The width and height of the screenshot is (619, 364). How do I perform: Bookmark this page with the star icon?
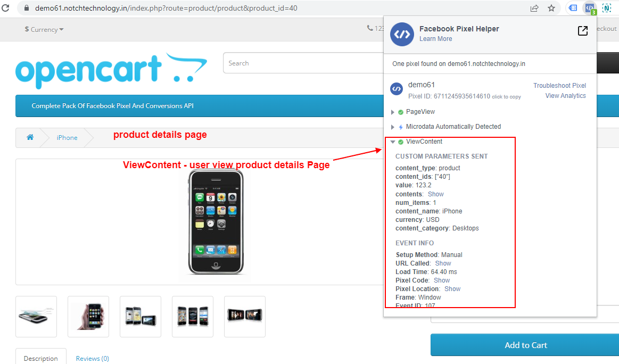point(551,8)
